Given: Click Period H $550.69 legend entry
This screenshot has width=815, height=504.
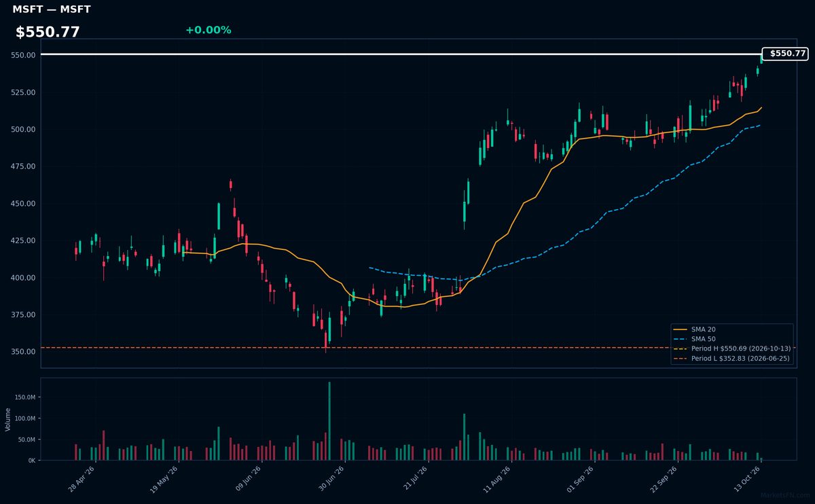Looking at the screenshot, I should pos(731,348).
